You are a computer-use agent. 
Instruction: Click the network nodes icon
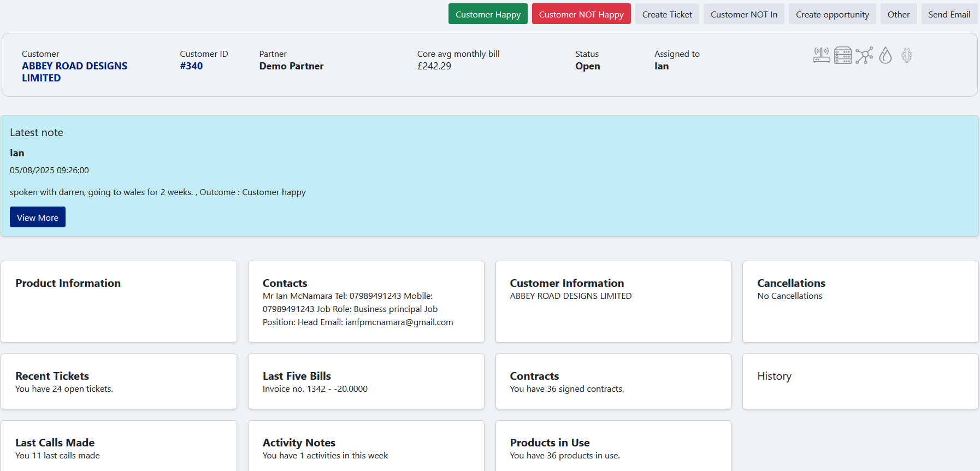click(864, 55)
